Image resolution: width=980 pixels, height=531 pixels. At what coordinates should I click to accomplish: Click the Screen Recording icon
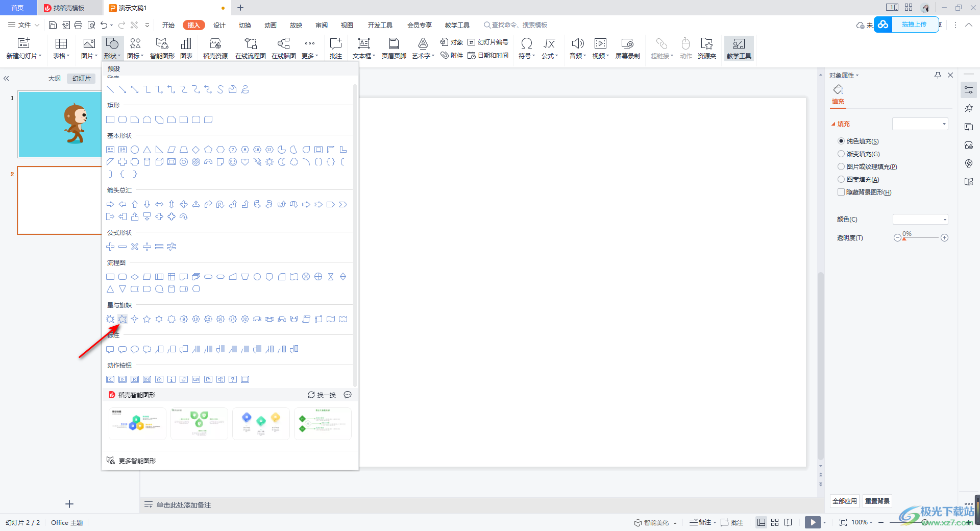(627, 49)
